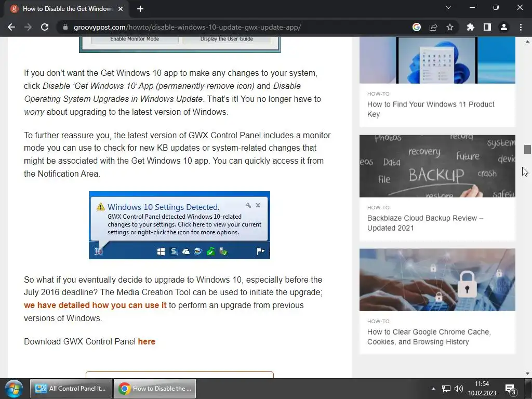Viewport: 532px width, 399px height.
Task: Open the notification center icon
Action: click(511, 390)
